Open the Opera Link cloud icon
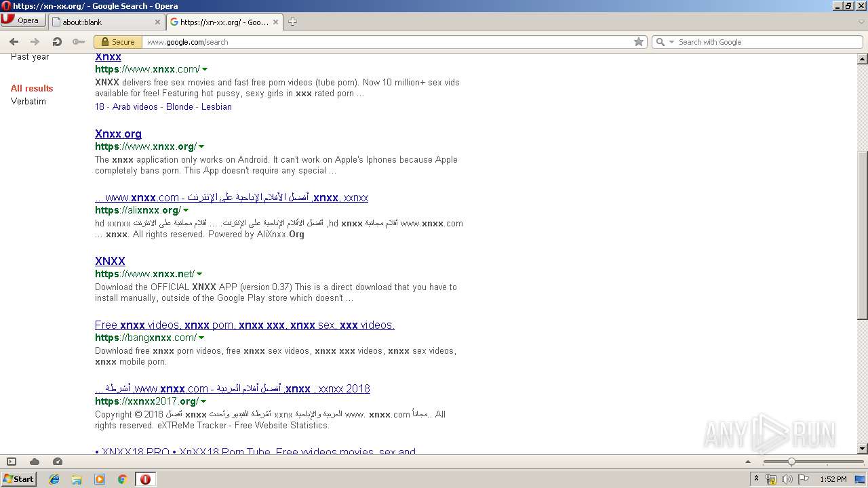Viewport: 868px width, 488px height. pos(35,462)
